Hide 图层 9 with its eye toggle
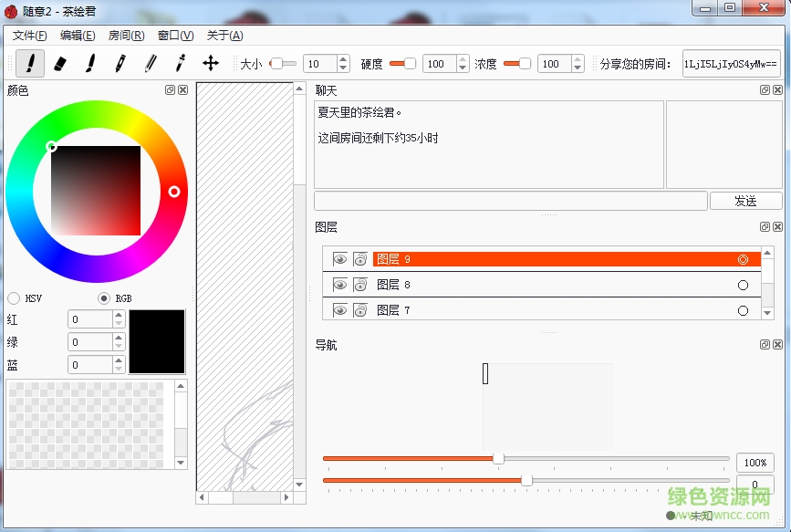Viewport: 791px width, 532px height. 339,258
